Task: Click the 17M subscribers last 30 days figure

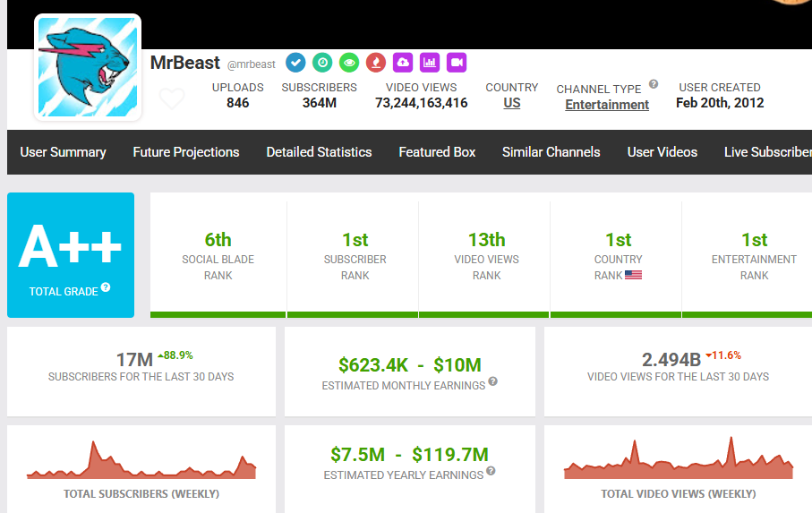Action: click(134, 360)
